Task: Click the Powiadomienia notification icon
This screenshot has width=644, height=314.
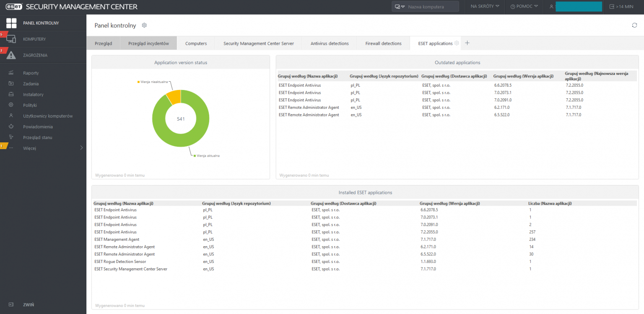Action: pyautogui.click(x=11, y=127)
